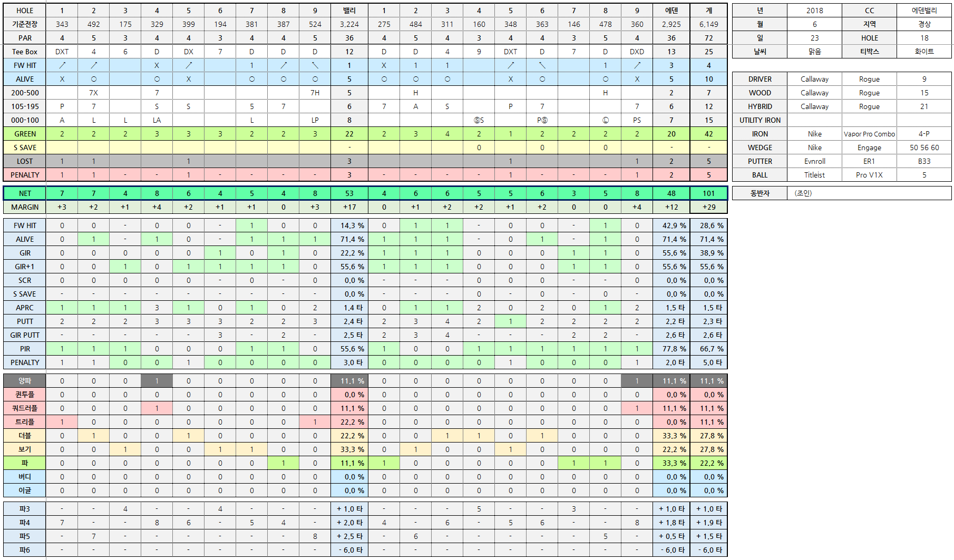Screen dimensions: 954x560
Task: Select the gray LOST row header
Action: click(25, 161)
